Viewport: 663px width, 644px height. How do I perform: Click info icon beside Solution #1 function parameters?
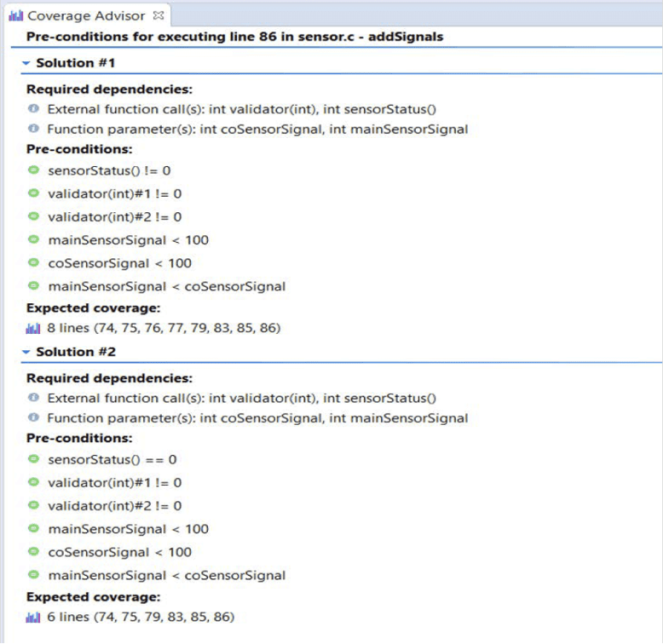[33, 128]
